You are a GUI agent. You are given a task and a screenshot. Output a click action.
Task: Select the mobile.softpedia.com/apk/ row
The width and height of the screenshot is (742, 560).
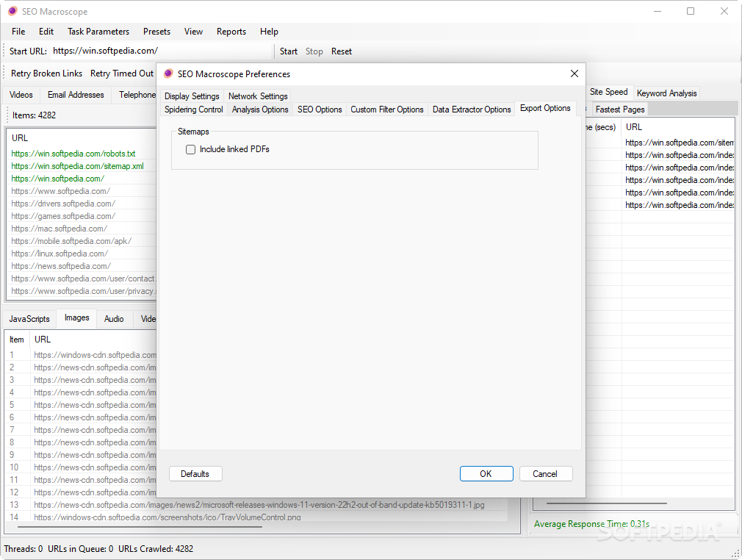tap(81, 241)
